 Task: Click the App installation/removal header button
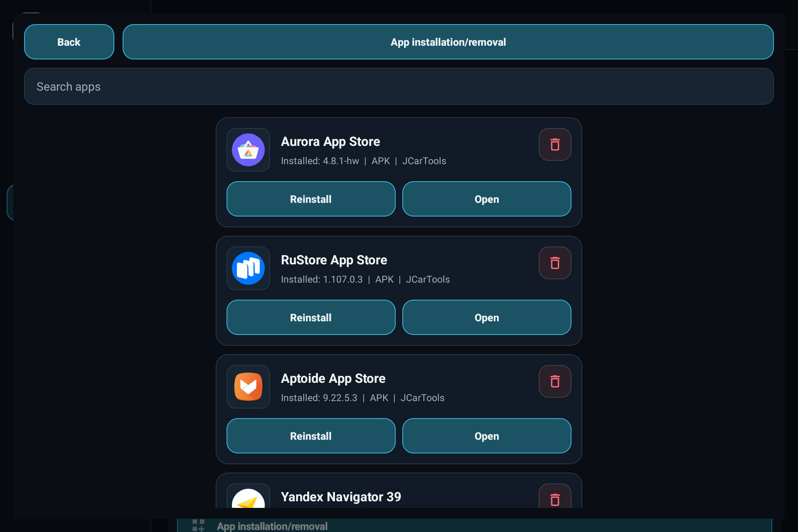tap(448, 42)
